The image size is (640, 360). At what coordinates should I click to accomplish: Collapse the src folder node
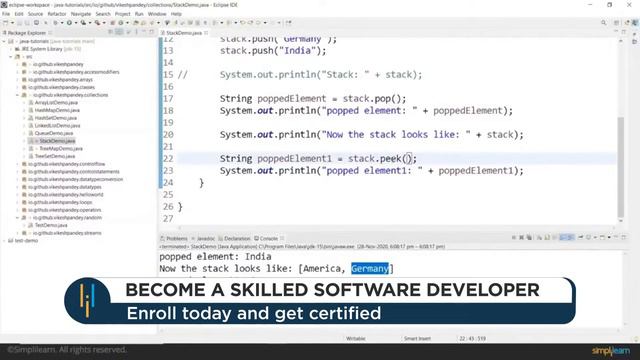[x=11, y=57]
